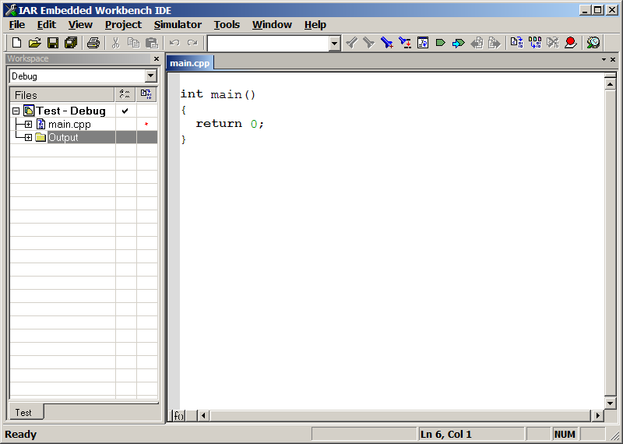This screenshot has height=444, width=623.
Task: Build the project with the Make icon
Action: click(x=535, y=43)
